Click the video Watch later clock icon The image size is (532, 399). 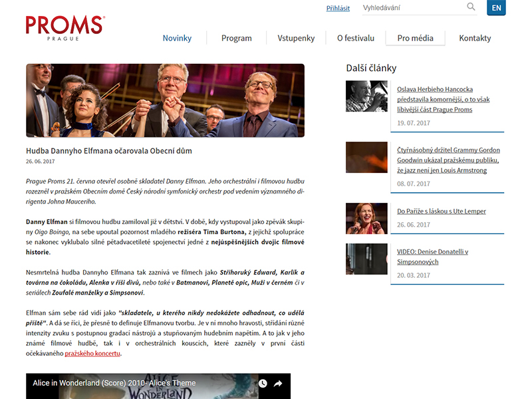[263, 384]
